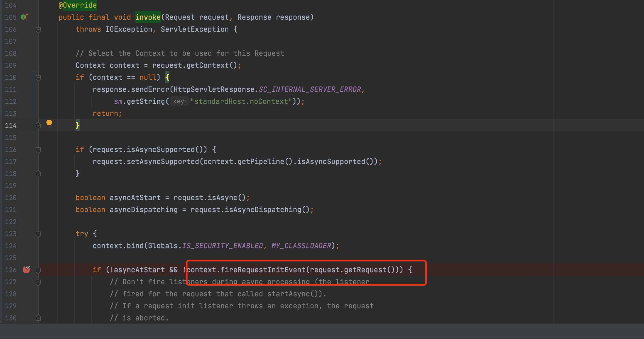Click the 'key:' parameter hint
Screen dimensions: 644x339
point(179,101)
